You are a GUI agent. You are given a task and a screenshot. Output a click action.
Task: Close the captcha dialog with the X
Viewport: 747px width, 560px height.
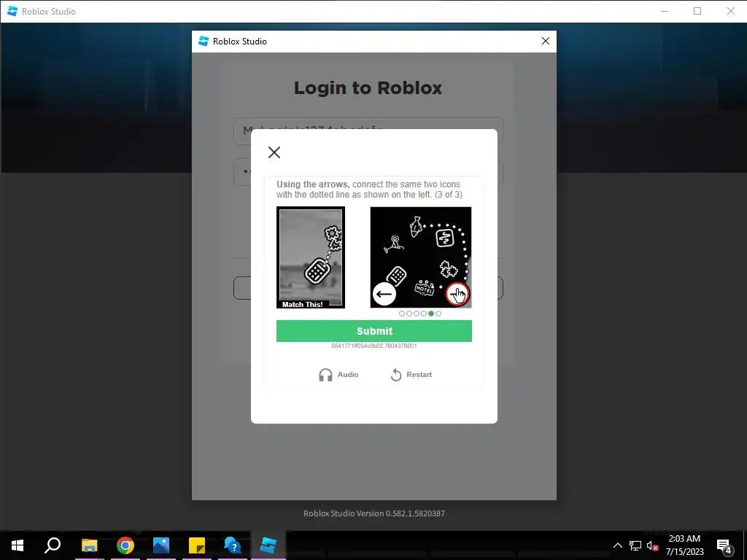point(274,152)
